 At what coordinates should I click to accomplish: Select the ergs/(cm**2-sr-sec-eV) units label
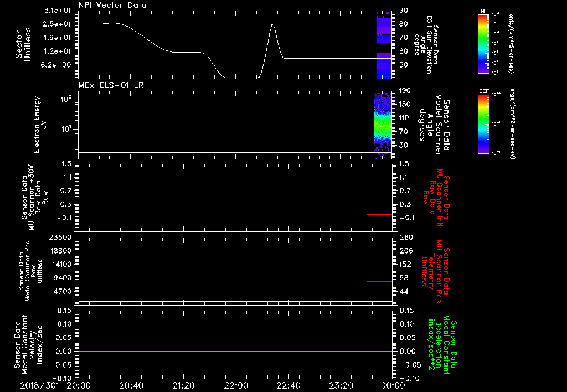(512, 124)
